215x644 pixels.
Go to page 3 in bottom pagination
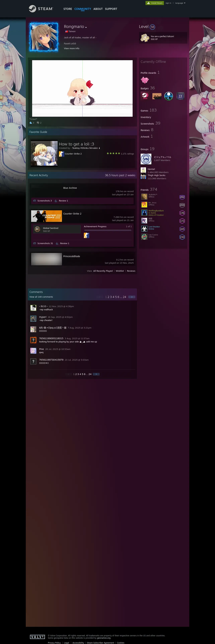78,374
